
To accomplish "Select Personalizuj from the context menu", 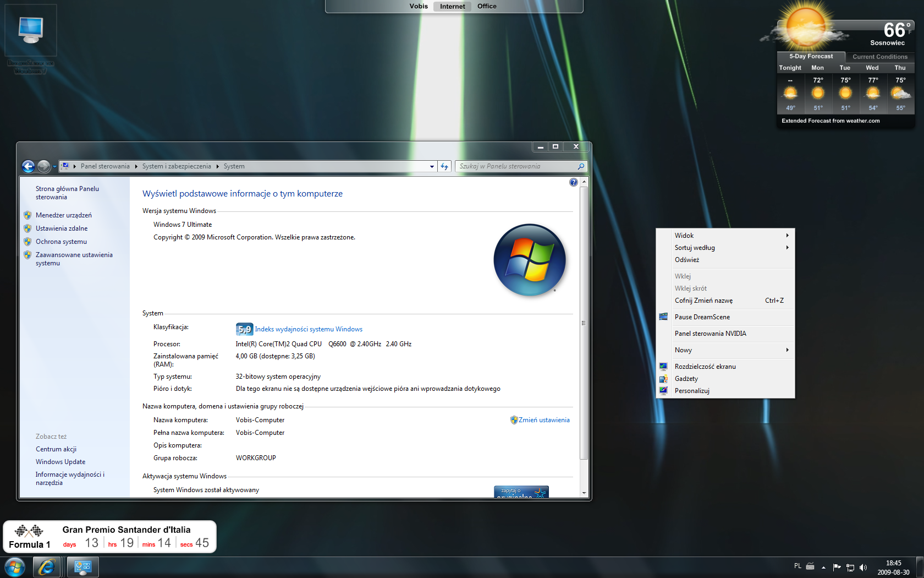I will pos(692,390).
